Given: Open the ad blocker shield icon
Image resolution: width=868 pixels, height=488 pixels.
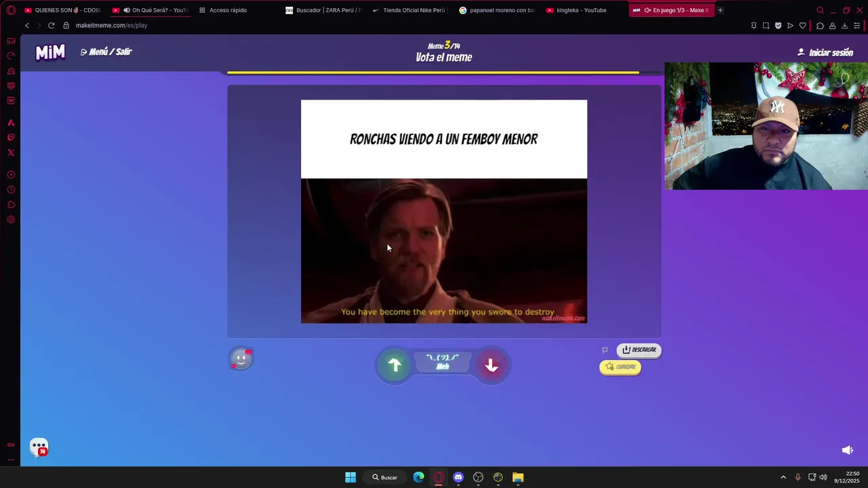Looking at the screenshot, I should tap(778, 26).
